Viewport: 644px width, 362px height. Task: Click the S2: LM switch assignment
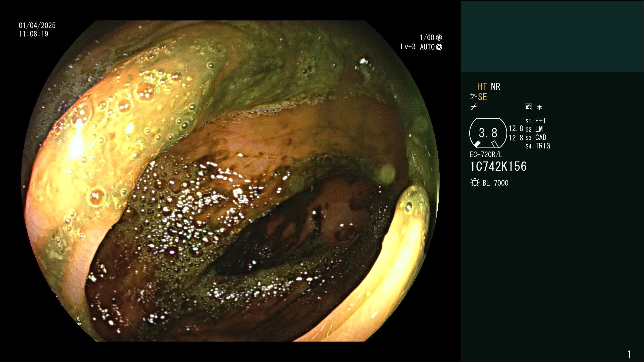[x=534, y=129]
